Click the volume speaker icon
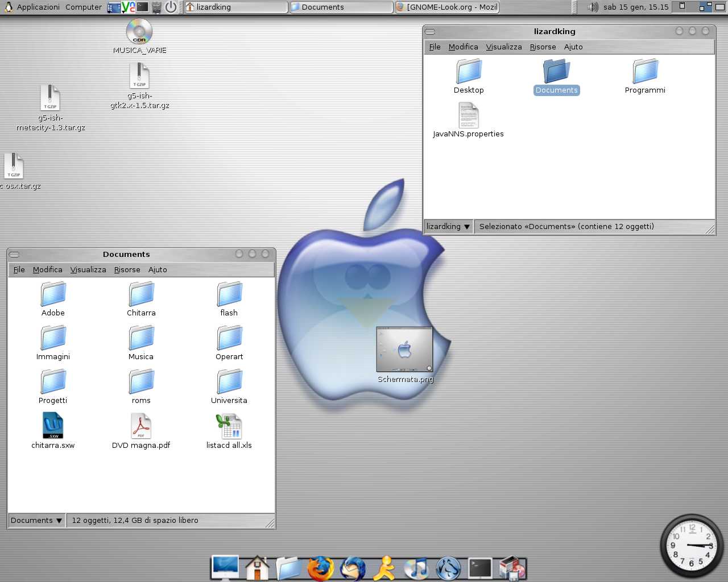This screenshot has width=728, height=582. click(x=593, y=7)
